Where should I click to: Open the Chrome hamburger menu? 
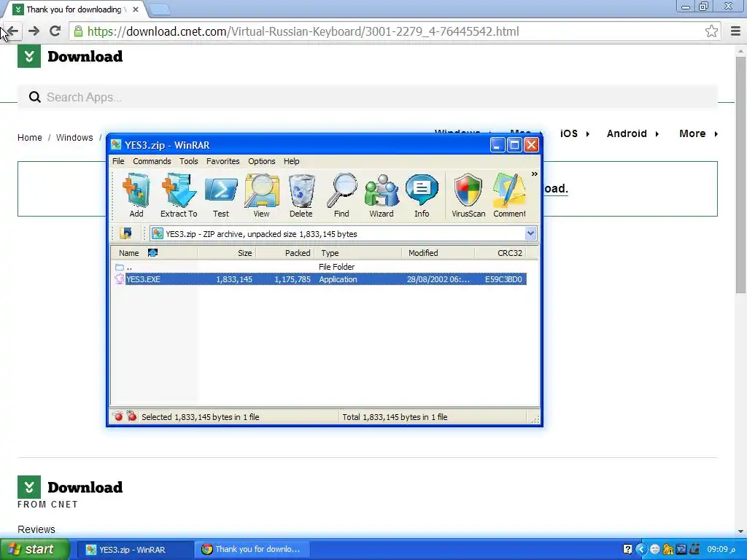pos(735,31)
